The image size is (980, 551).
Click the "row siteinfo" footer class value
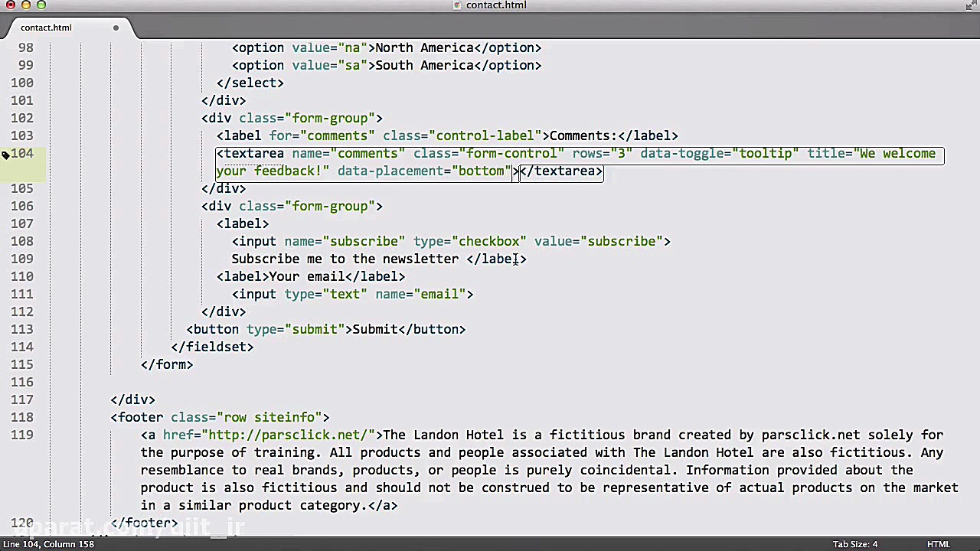269,417
